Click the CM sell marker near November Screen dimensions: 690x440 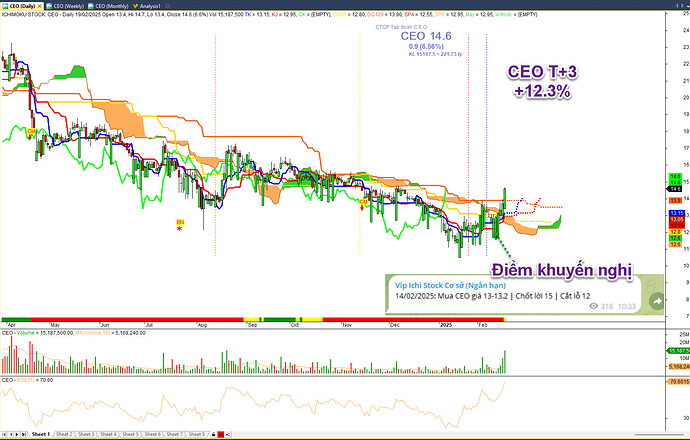click(x=363, y=202)
